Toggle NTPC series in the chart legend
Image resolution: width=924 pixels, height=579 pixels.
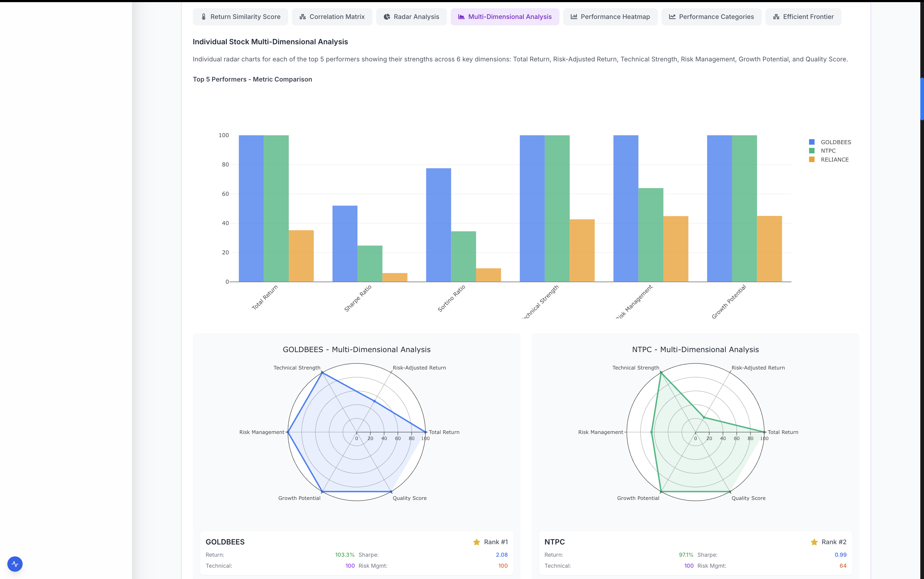[822, 151]
